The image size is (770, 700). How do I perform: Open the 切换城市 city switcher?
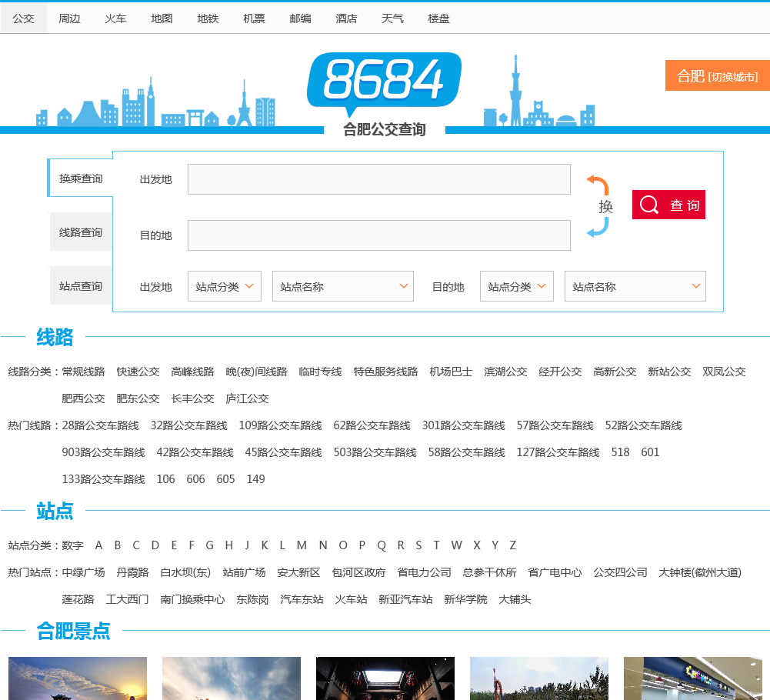click(717, 75)
